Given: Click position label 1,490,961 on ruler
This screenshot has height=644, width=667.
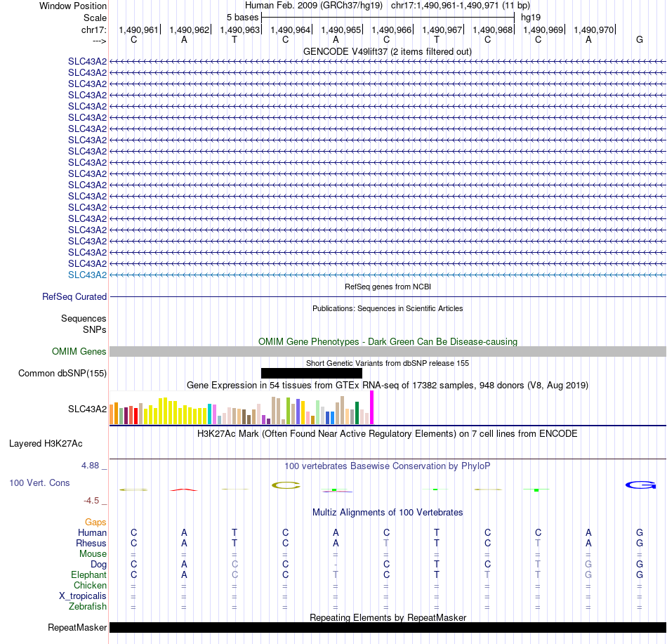Looking at the screenshot, I should (x=138, y=29).
